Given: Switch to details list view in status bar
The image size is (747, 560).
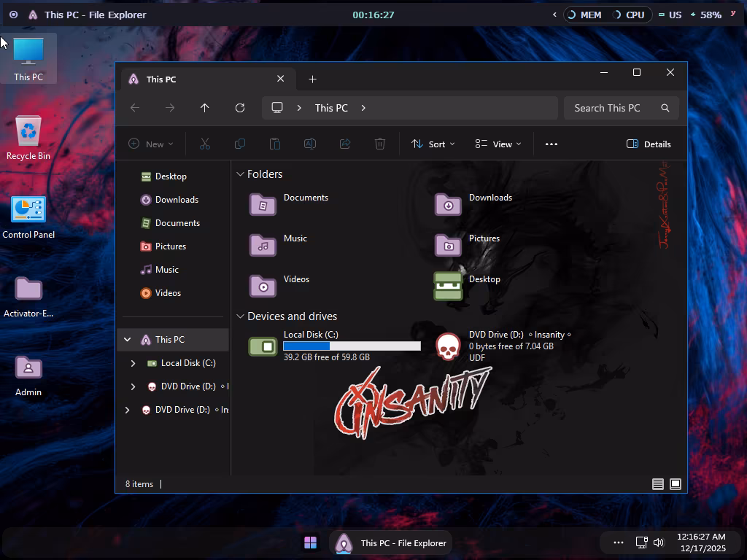Looking at the screenshot, I should [x=657, y=484].
